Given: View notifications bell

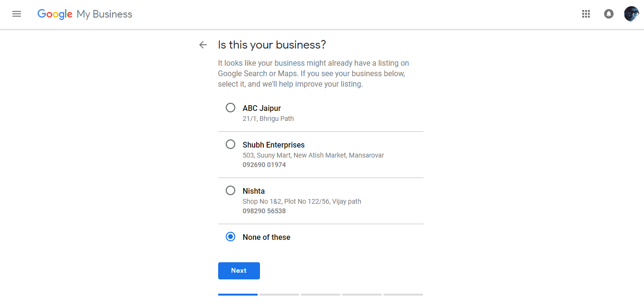Looking at the screenshot, I should 609,14.
